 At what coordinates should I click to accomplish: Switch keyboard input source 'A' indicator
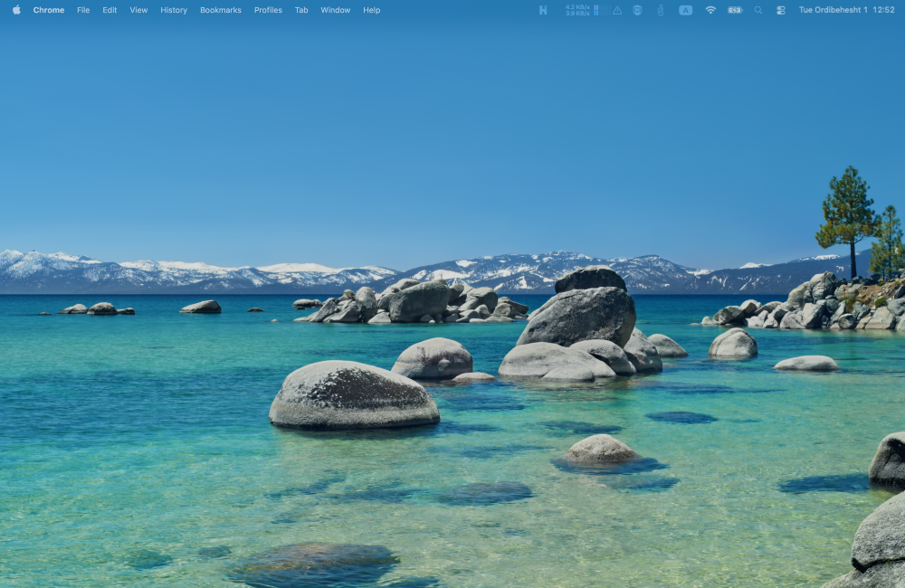coord(685,10)
